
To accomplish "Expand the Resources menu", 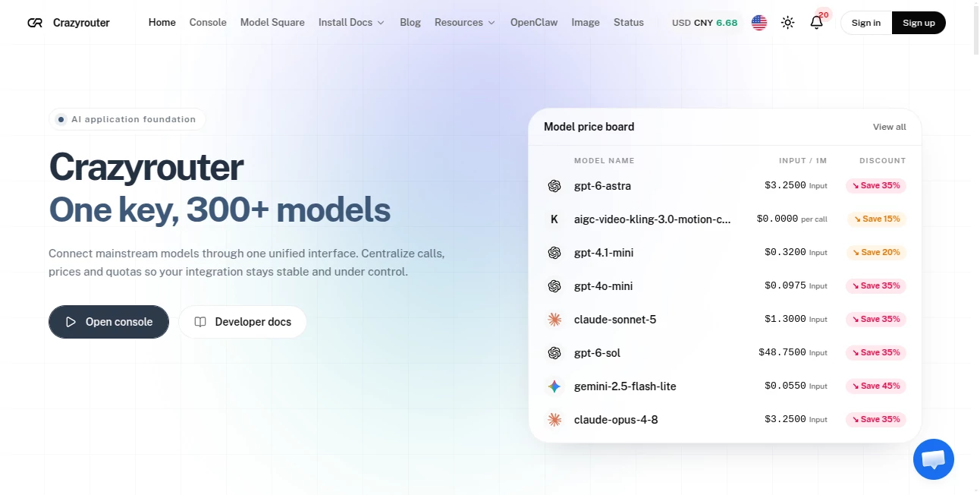I will click(x=465, y=23).
